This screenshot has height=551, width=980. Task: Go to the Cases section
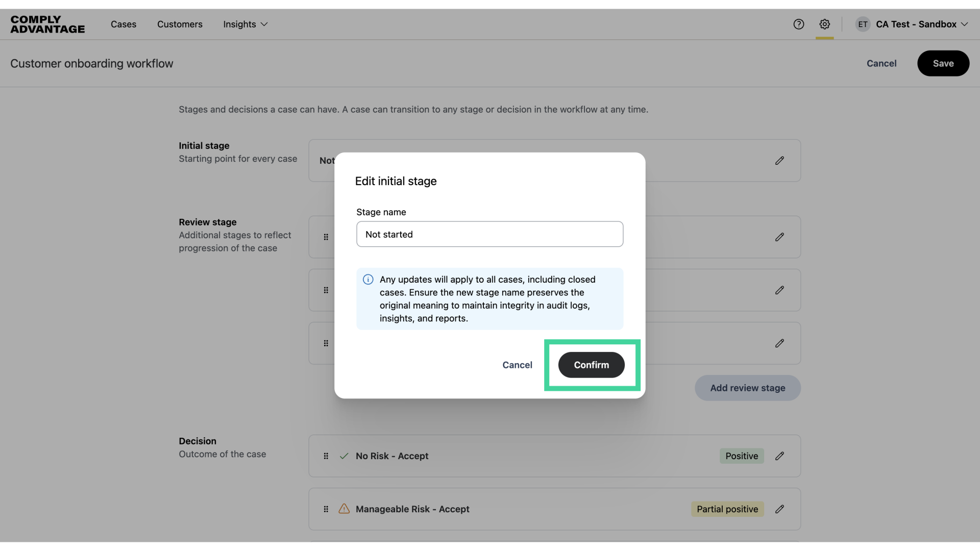[x=124, y=24]
